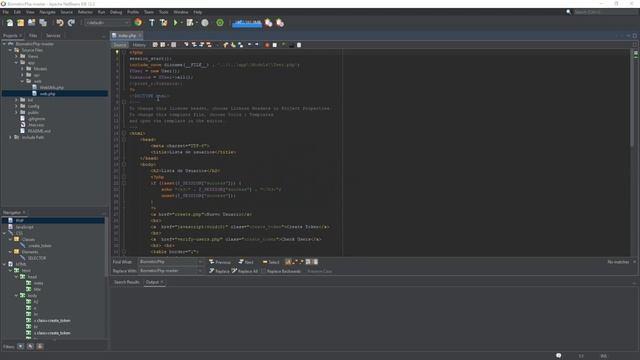The image size is (640, 360).
Task: Click the last icon in the editor toolbar
Action: point(299,45)
